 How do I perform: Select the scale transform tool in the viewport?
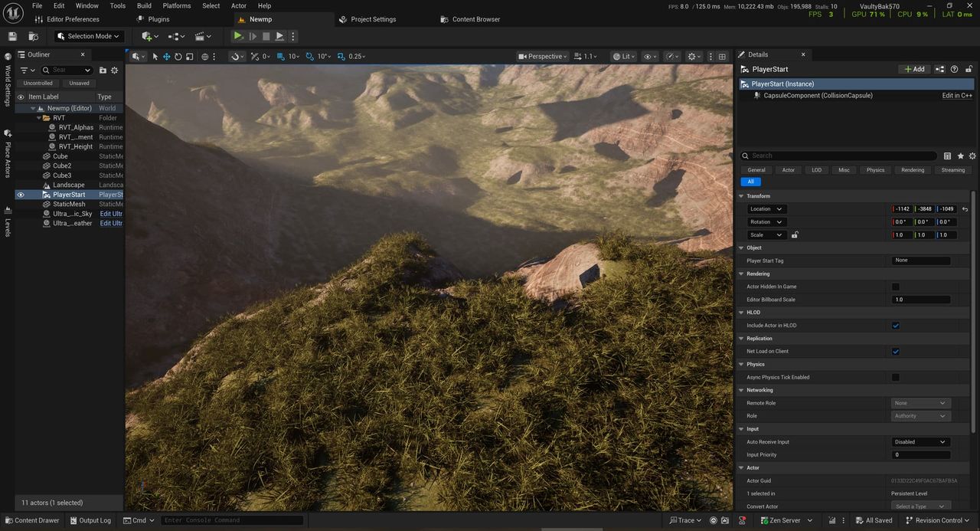(189, 57)
